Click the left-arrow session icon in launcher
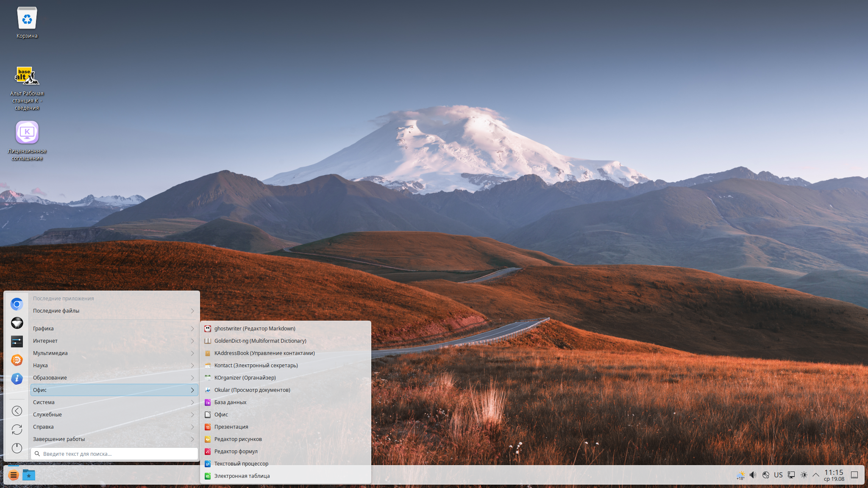Viewport: 868px width, 488px height. tap(17, 411)
